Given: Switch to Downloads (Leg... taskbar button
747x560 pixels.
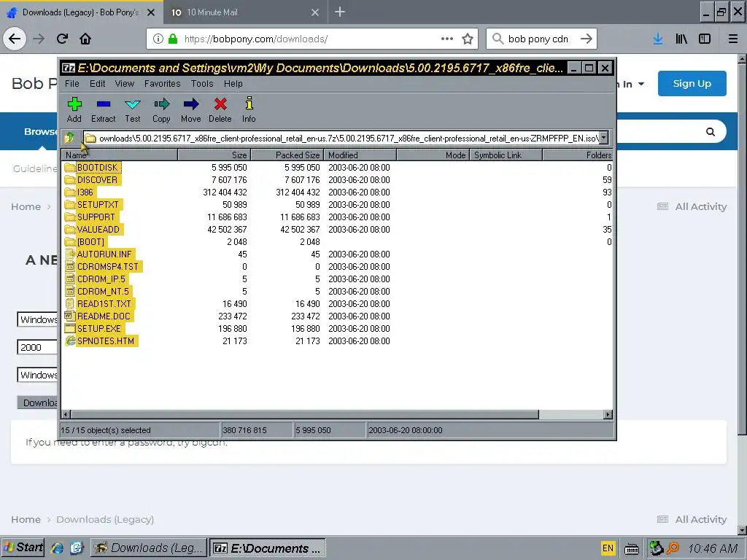Looking at the screenshot, I should [149, 548].
